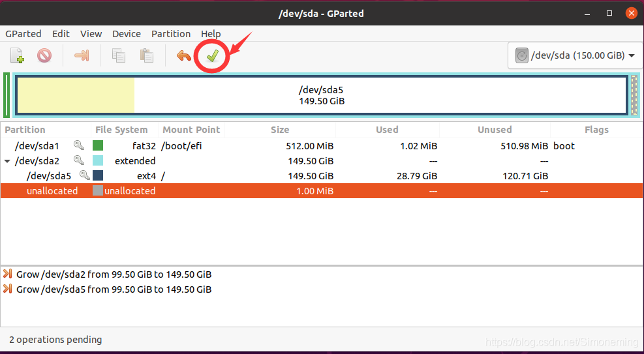Screen dimensions: 644x354
Task: Open the GParted menu
Action: tap(23, 34)
